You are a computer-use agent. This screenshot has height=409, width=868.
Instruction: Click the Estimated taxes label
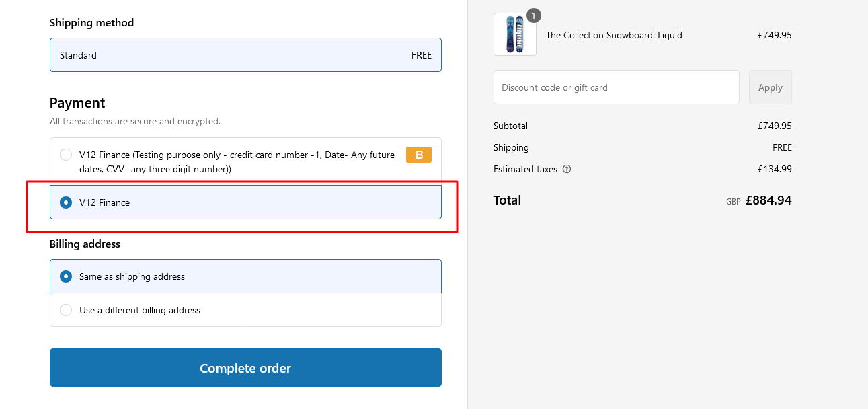click(525, 169)
